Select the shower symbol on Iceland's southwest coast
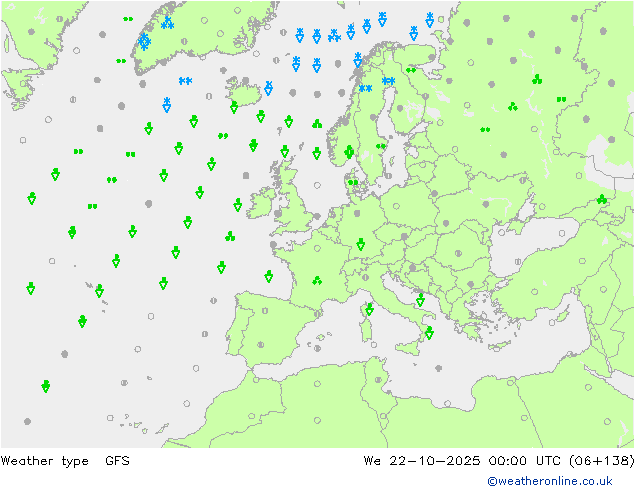This screenshot has height=490, width=634. coord(234,107)
